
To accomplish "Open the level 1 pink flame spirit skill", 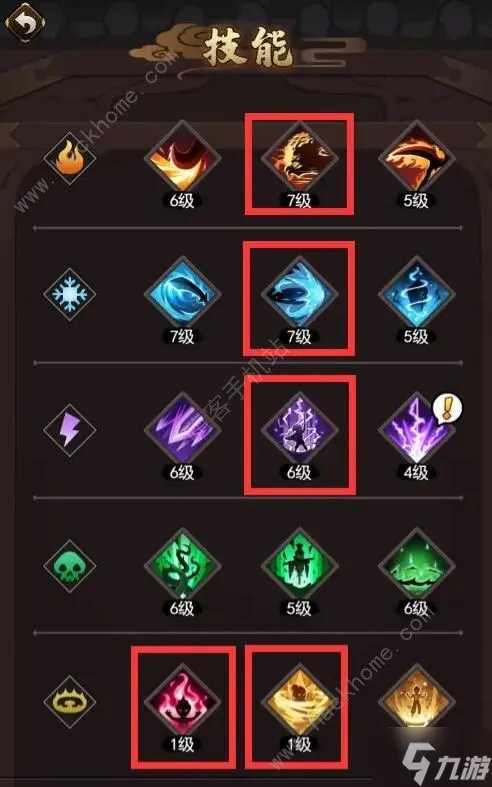I will [182, 702].
